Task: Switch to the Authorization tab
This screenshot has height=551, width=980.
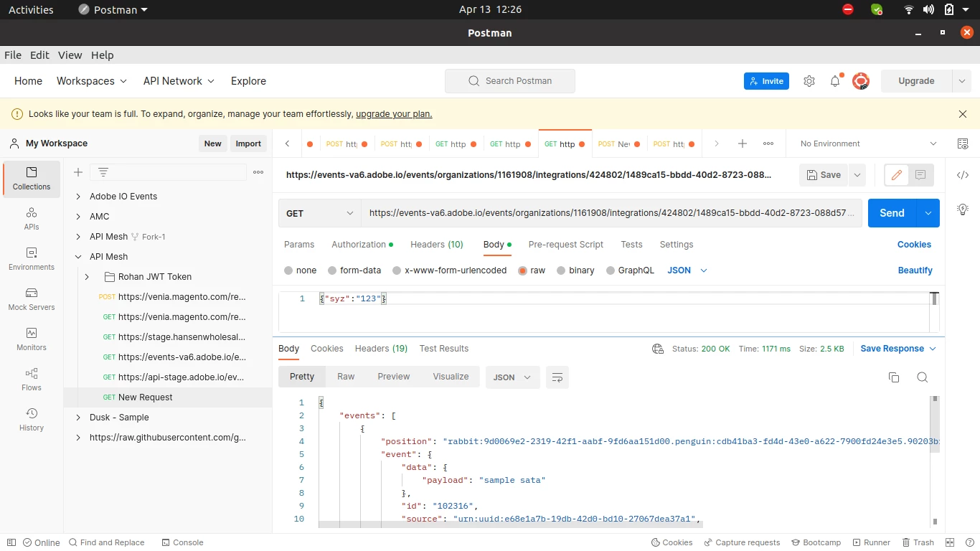Action: 362,245
